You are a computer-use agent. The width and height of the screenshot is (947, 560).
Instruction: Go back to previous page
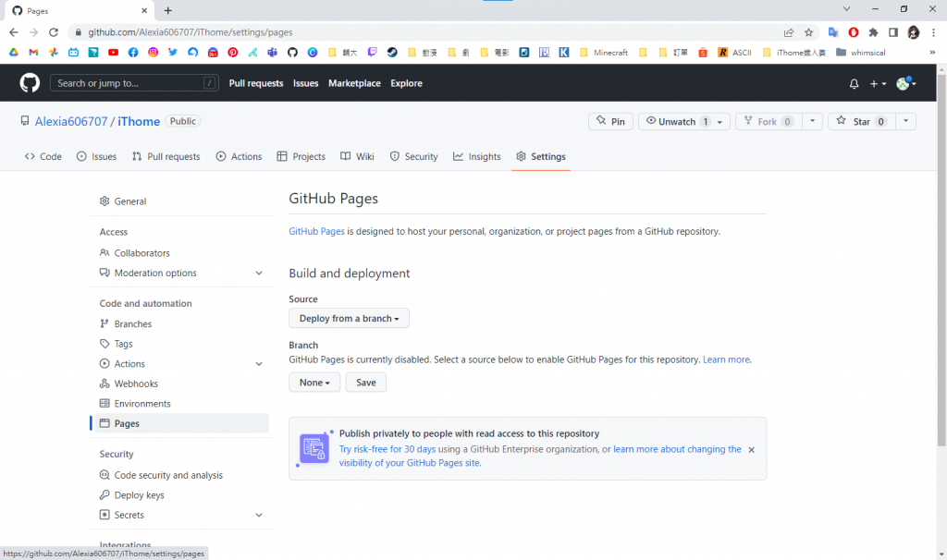13,32
